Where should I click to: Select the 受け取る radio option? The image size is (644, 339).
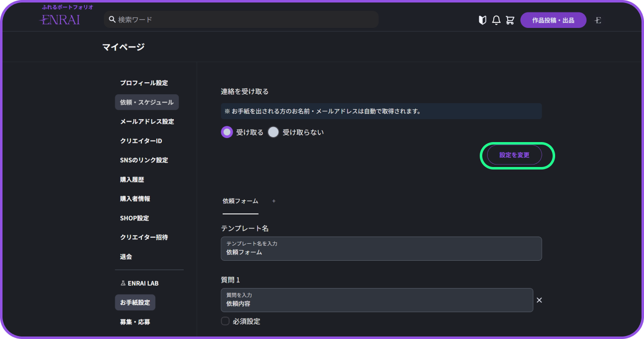point(227,132)
